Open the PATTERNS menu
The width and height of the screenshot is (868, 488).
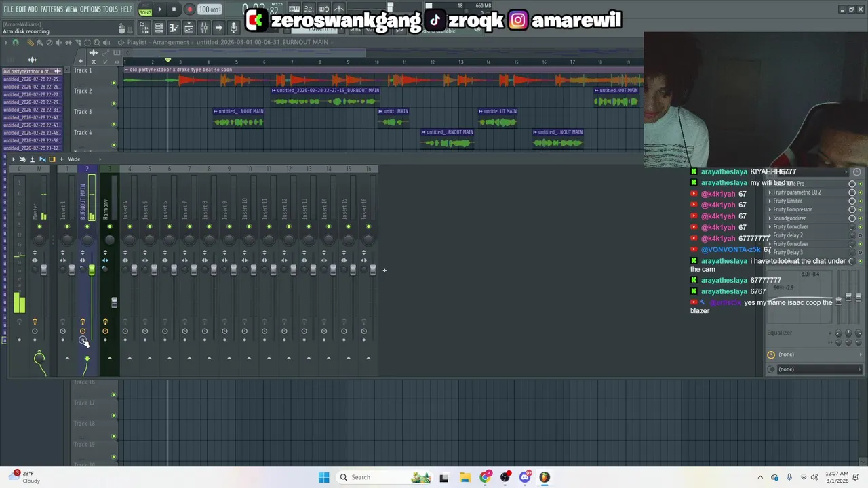(x=52, y=9)
